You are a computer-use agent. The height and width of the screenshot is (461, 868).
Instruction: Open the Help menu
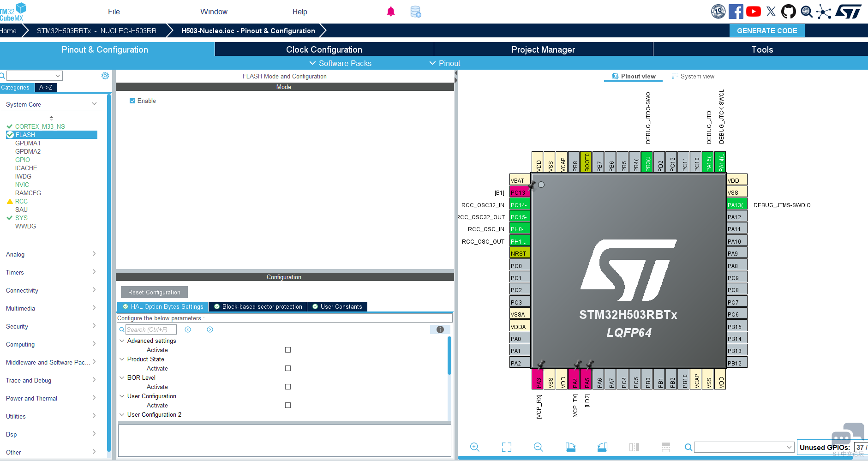[299, 12]
